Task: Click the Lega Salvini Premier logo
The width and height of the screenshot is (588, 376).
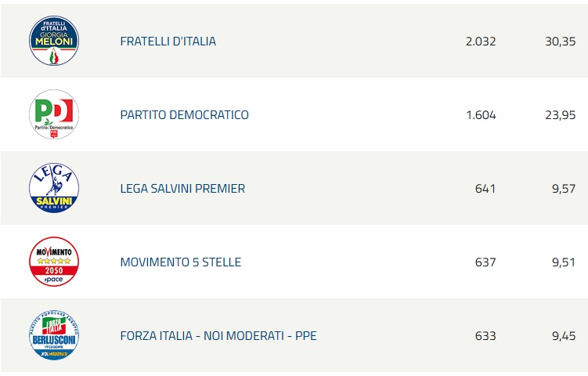Action: click(54, 189)
